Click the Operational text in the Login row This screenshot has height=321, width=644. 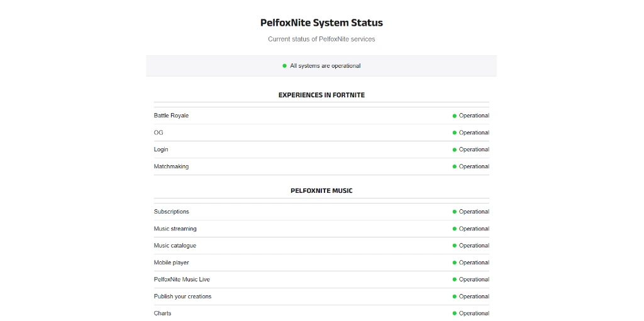(x=474, y=150)
